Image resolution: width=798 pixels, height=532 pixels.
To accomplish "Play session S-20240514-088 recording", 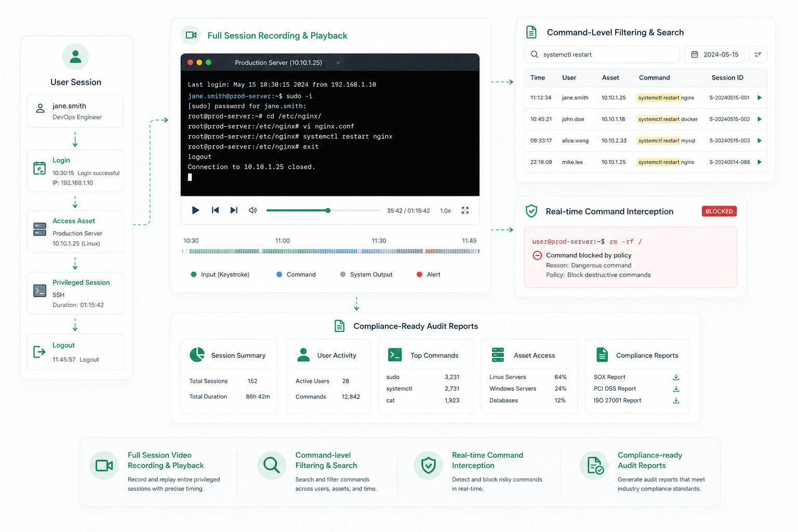I will [760, 162].
